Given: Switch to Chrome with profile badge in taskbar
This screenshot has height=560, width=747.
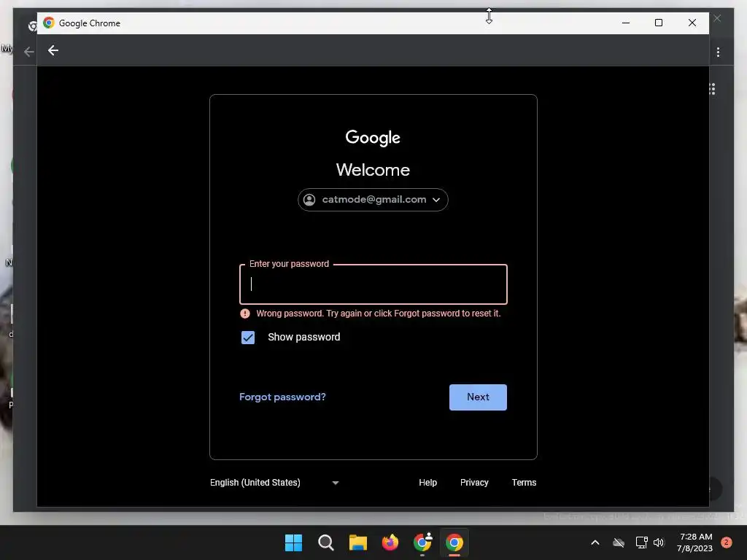Looking at the screenshot, I should point(422,542).
